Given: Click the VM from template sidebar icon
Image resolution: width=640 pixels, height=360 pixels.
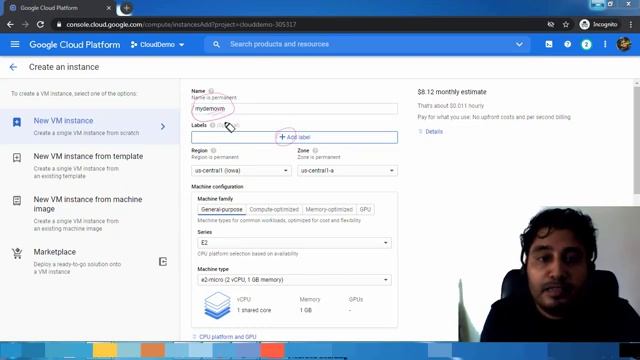Looking at the screenshot, I should click(17, 158).
